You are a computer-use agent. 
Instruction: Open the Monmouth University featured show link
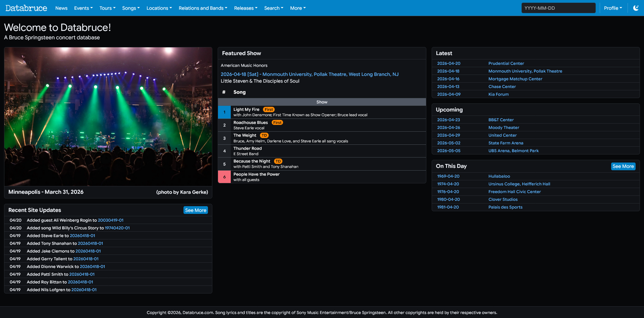click(x=309, y=74)
